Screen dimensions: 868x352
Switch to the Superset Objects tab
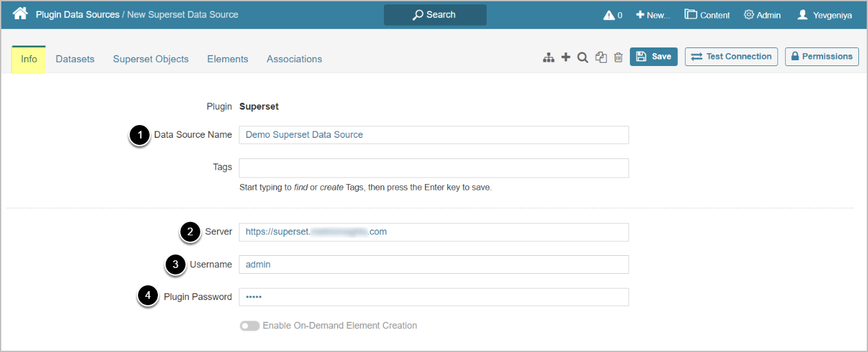click(151, 59)
